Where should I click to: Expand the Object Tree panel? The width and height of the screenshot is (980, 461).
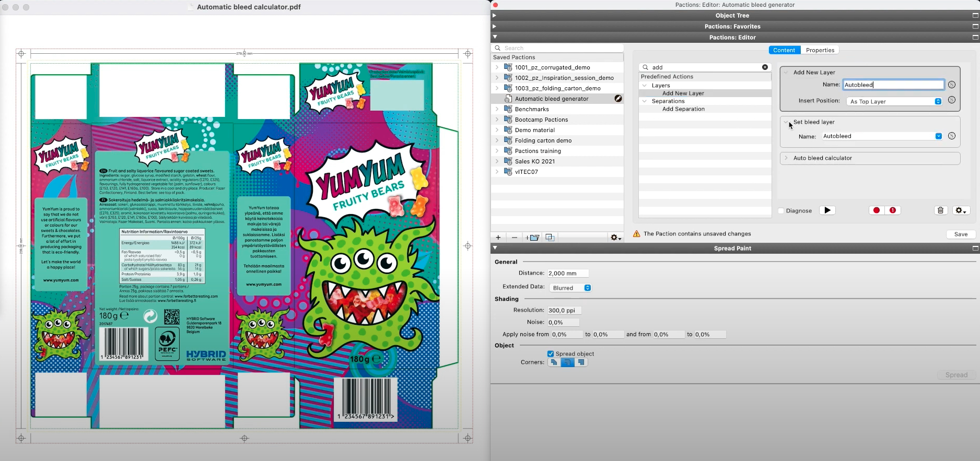point(495,16)
